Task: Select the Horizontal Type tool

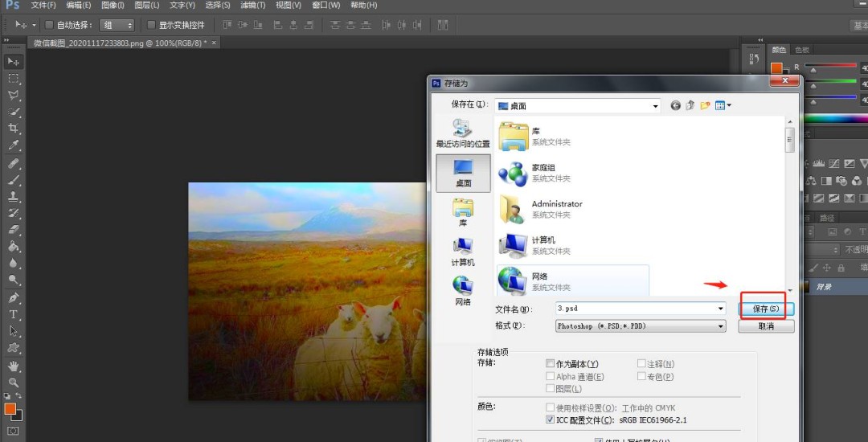Action: coord(14,314)
